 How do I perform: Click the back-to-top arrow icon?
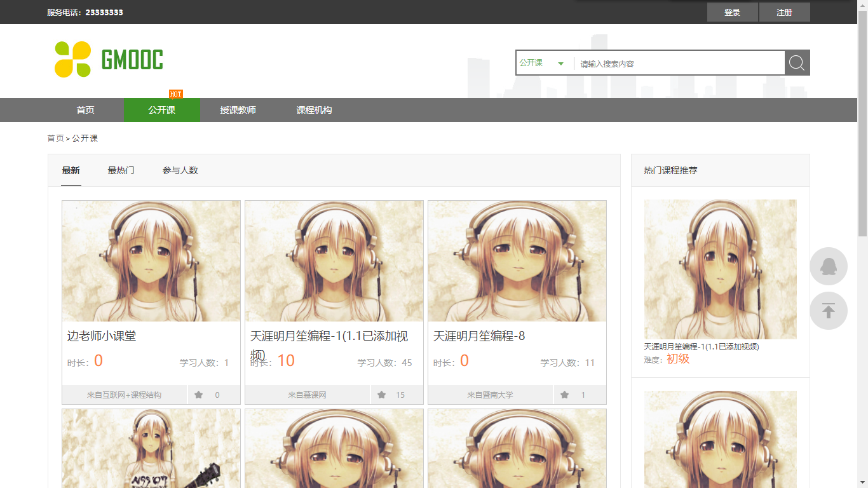(829, 311)
